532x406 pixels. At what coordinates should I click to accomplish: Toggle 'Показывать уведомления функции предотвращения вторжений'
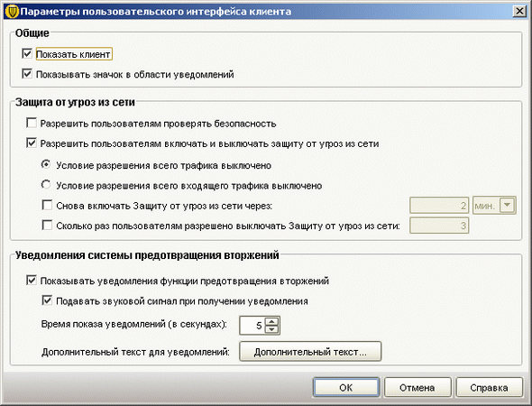[x=32, y=281]
